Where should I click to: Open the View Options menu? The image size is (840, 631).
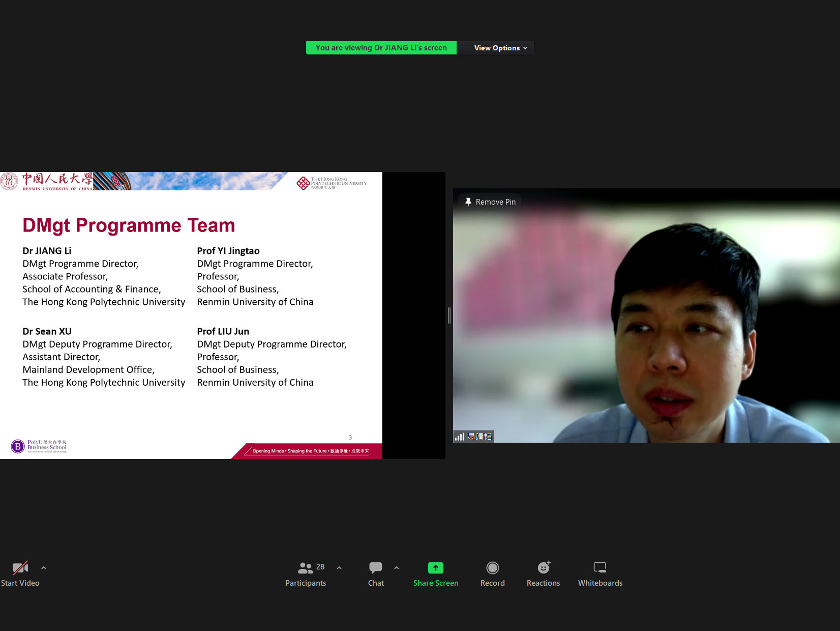pyautogui.click(x=500, y=48)
